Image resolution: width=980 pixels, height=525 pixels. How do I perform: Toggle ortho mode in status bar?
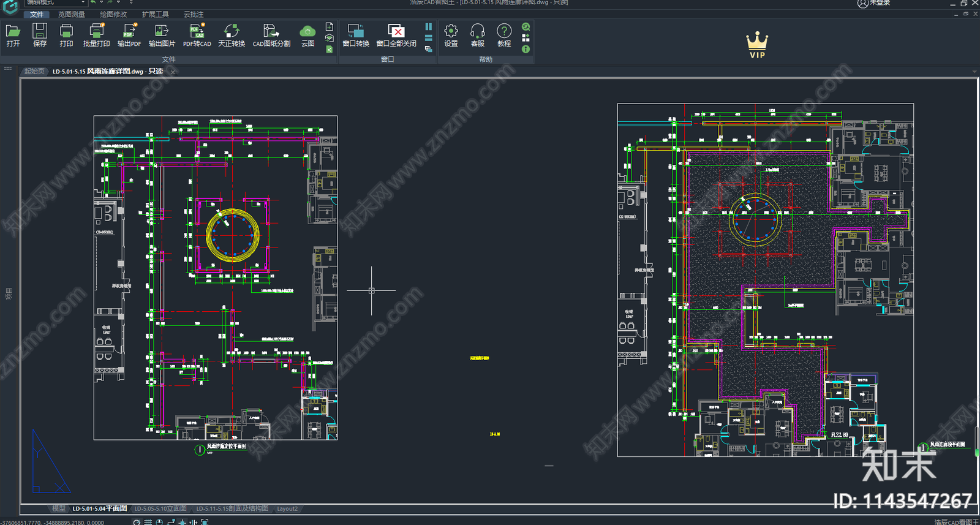coord(171,522)
